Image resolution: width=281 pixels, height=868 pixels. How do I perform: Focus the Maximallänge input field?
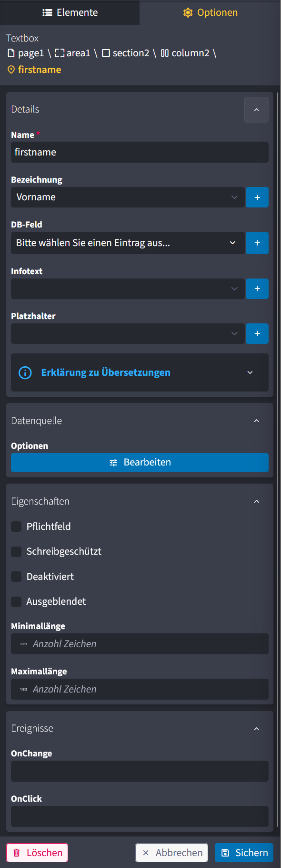pos(140,689)
